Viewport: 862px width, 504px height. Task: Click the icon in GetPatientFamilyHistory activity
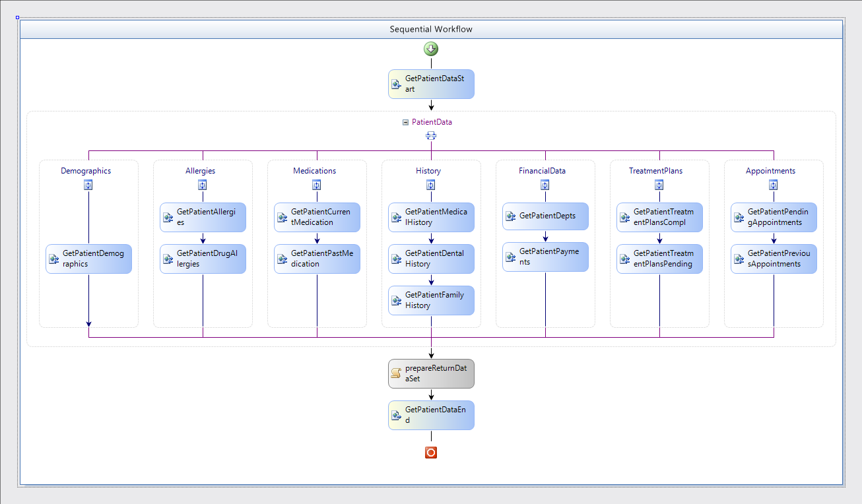(397, 301)
